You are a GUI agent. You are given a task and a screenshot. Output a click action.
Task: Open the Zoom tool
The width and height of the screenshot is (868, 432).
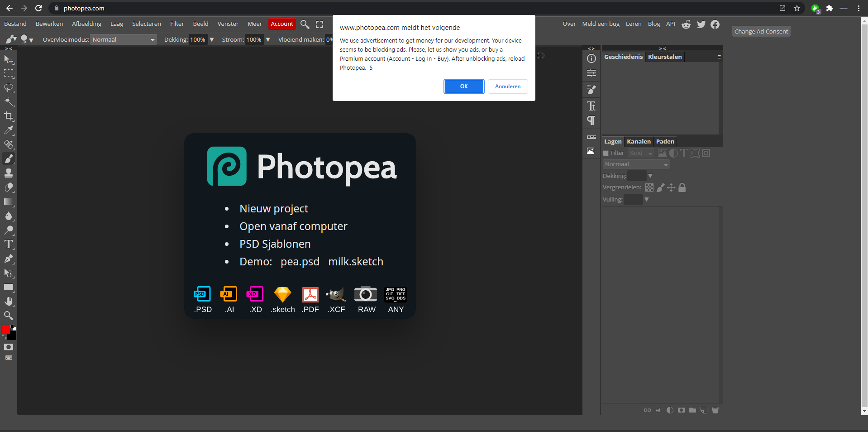click(x=8, y=316)
